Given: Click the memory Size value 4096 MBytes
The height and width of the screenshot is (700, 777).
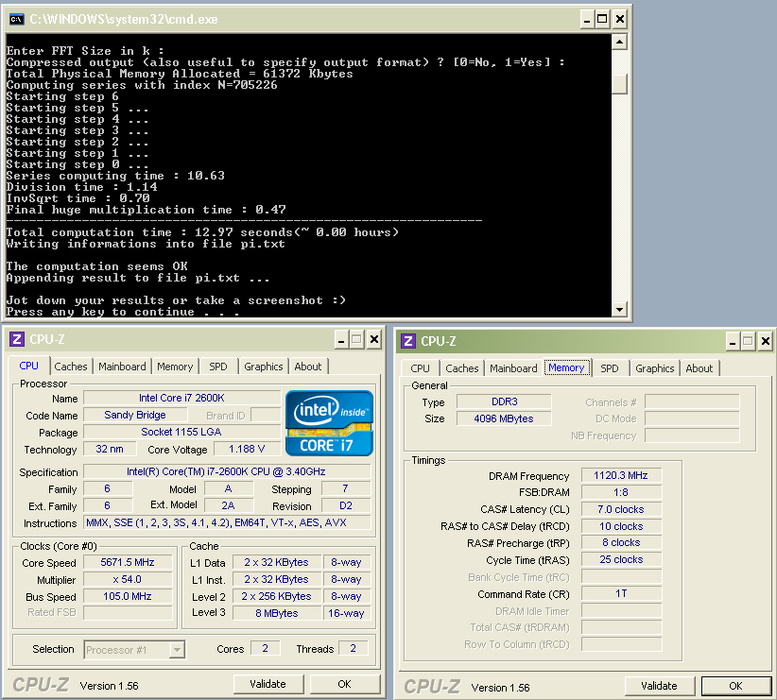Looking at the screenshot, I should tap(504, 418).
